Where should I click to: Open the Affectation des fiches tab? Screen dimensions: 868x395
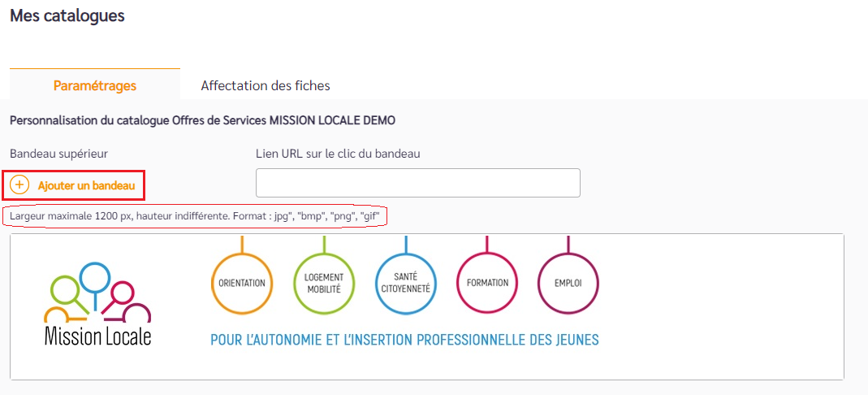click(x=266, y=86)
